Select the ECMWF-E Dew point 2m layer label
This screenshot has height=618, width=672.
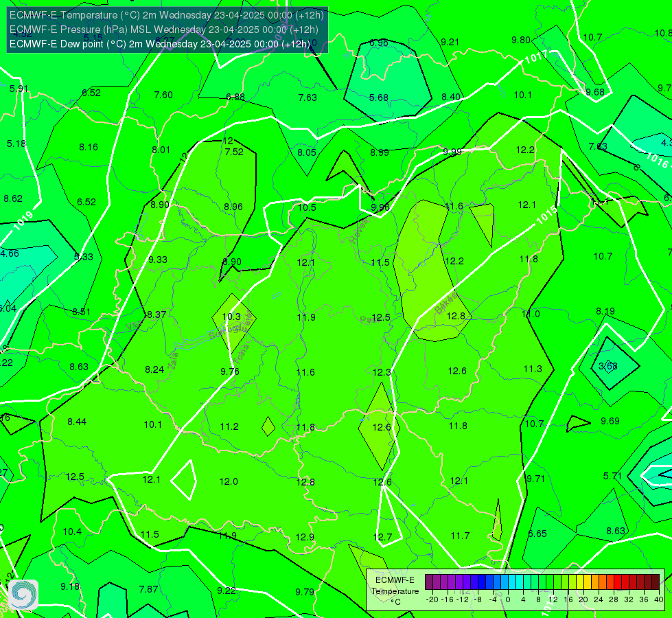pyautogui.click(x=159, y=44)
